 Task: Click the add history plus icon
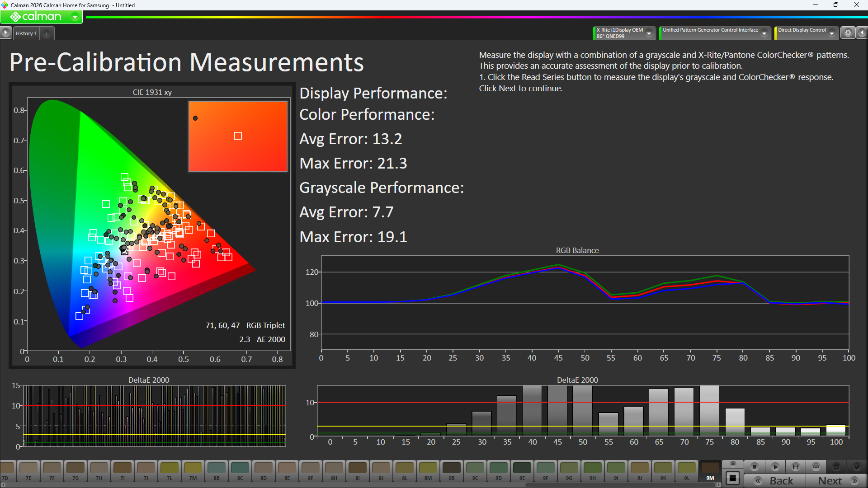click(x=47, y=33)
